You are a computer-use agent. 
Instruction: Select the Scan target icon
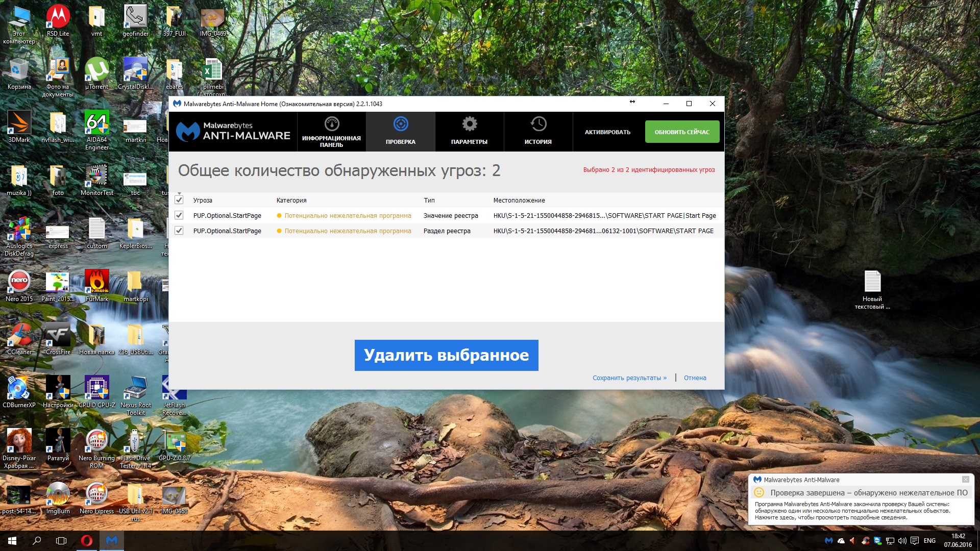point(401,124)
